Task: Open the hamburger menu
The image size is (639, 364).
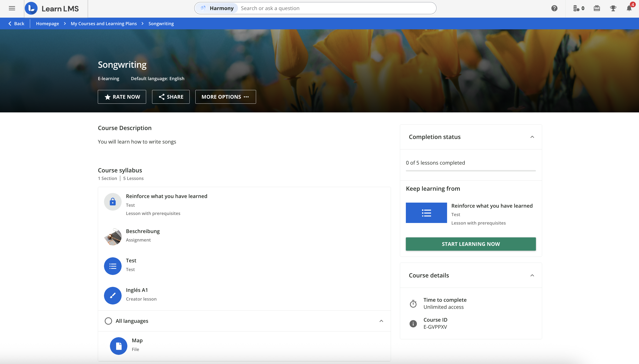Action: [12, 8]
